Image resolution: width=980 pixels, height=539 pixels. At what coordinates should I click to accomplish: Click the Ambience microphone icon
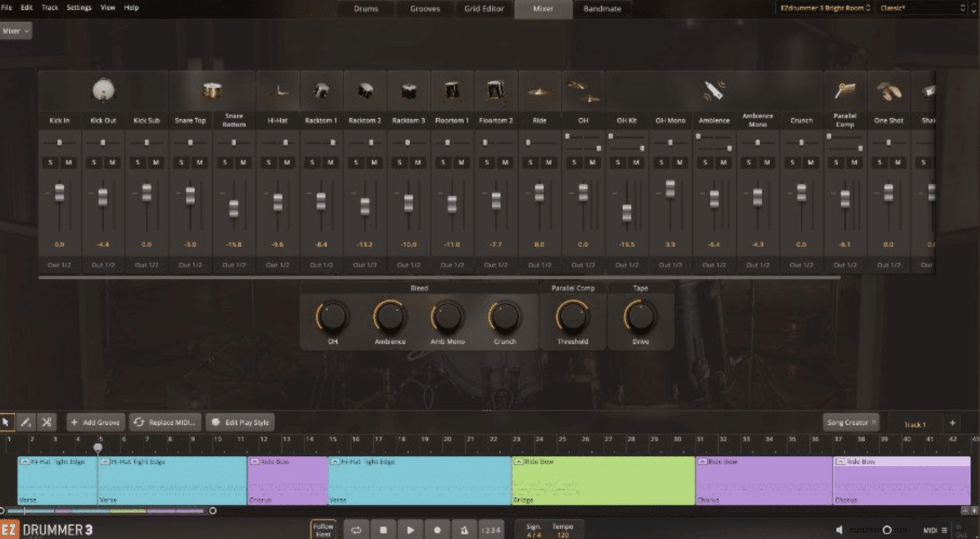click(x=714, y=90)
